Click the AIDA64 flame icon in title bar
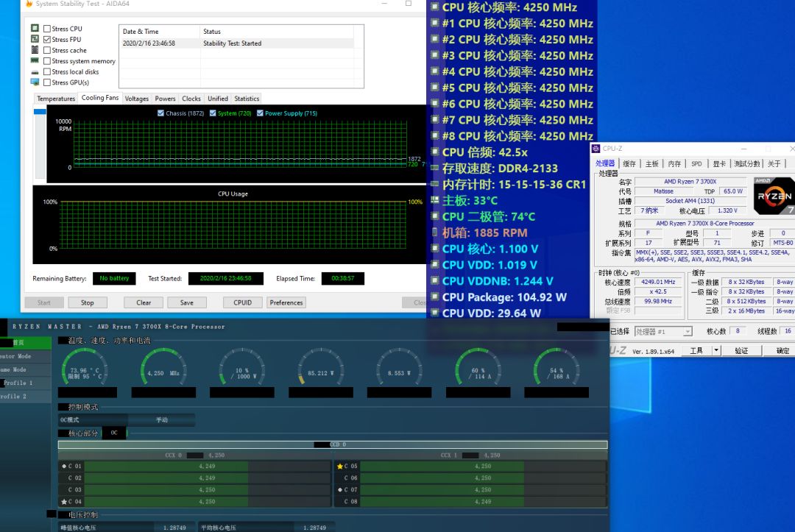This screenshot has height=532, width=795. (x=29, y=4)
